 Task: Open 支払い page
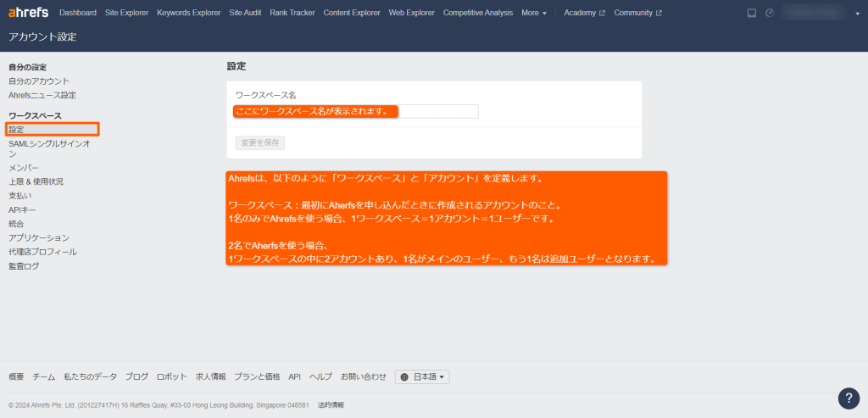[20, 196]
